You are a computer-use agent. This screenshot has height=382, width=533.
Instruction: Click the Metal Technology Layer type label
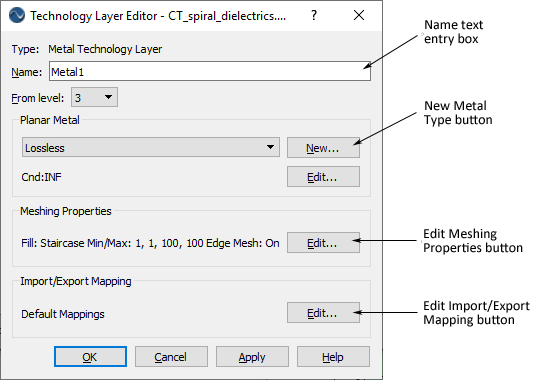(105, 49)
